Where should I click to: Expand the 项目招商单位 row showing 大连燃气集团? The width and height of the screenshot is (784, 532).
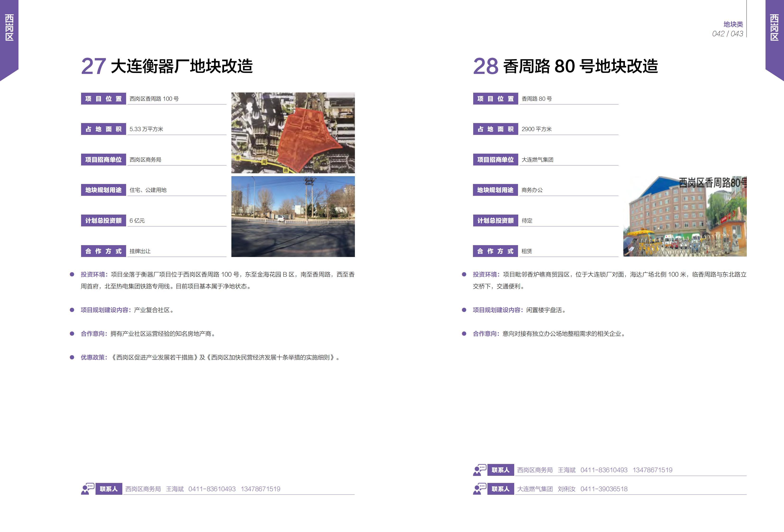pyautogui.click(x=495, y=160)
